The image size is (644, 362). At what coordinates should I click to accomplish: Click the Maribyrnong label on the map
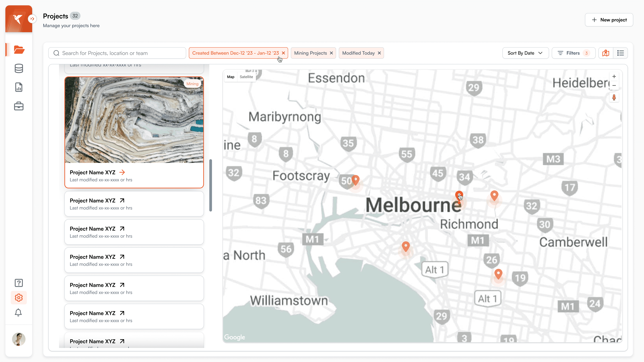coord(285,117)
